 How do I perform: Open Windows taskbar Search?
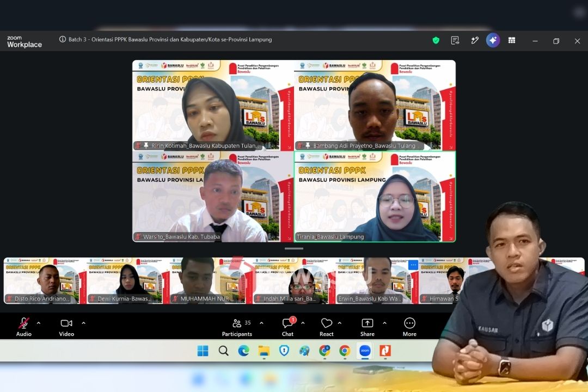(224, 351)
